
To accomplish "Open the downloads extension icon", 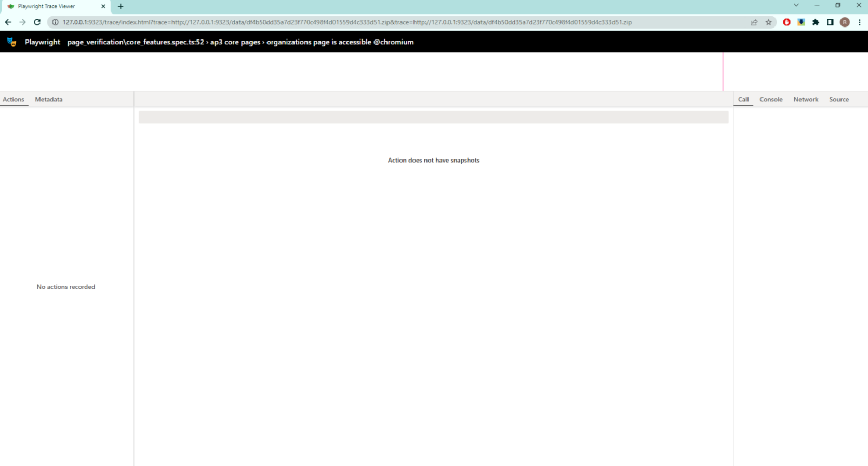I will tap(801, 22).
